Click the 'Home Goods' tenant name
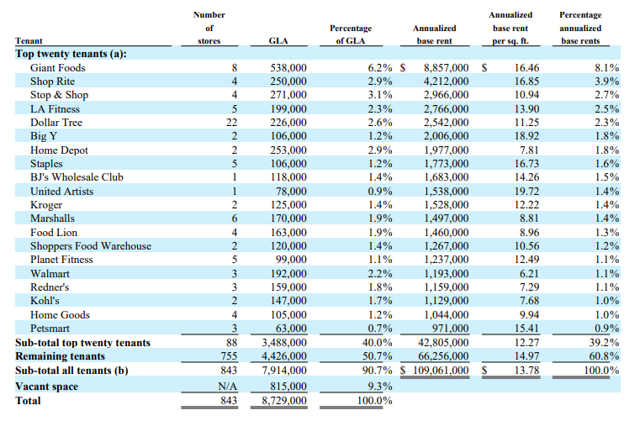Image resolution: width=640 pixels, height=421 pixels. [60, 315]
